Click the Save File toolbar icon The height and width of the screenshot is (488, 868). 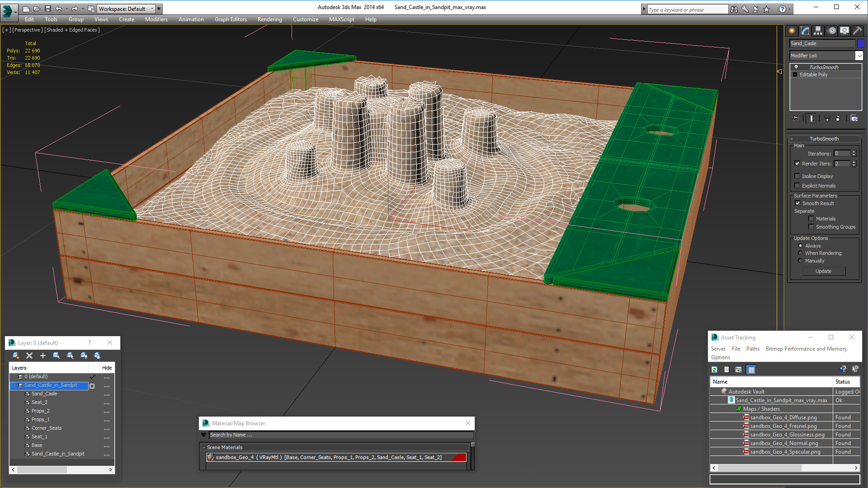click(x=47, y=9)
